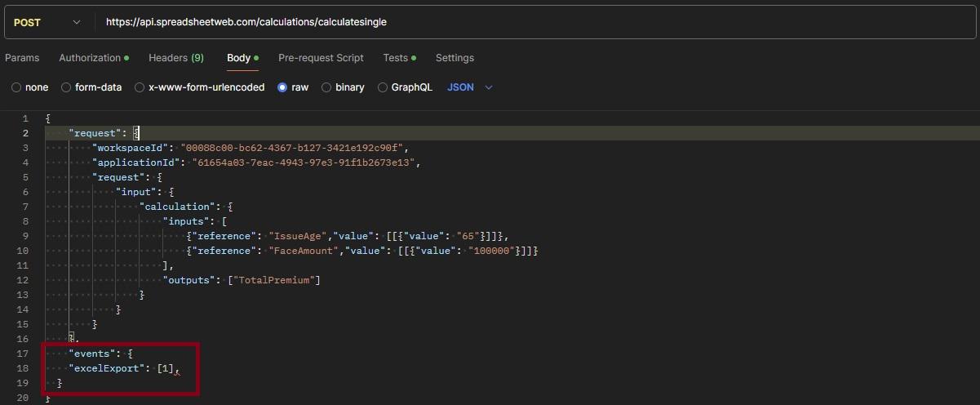Open the Settings tab
The width and height of the screenshot is (980, 405).
(455, 58)
